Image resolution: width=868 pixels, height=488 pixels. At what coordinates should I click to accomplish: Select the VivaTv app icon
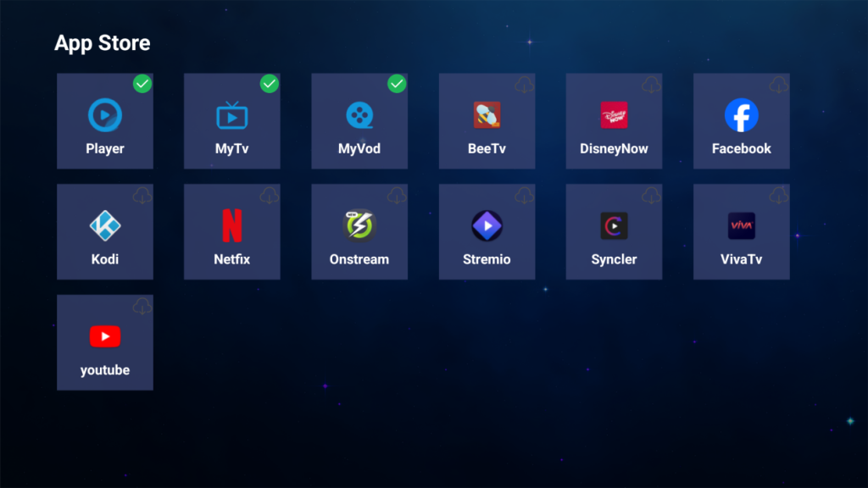[741, 225]
